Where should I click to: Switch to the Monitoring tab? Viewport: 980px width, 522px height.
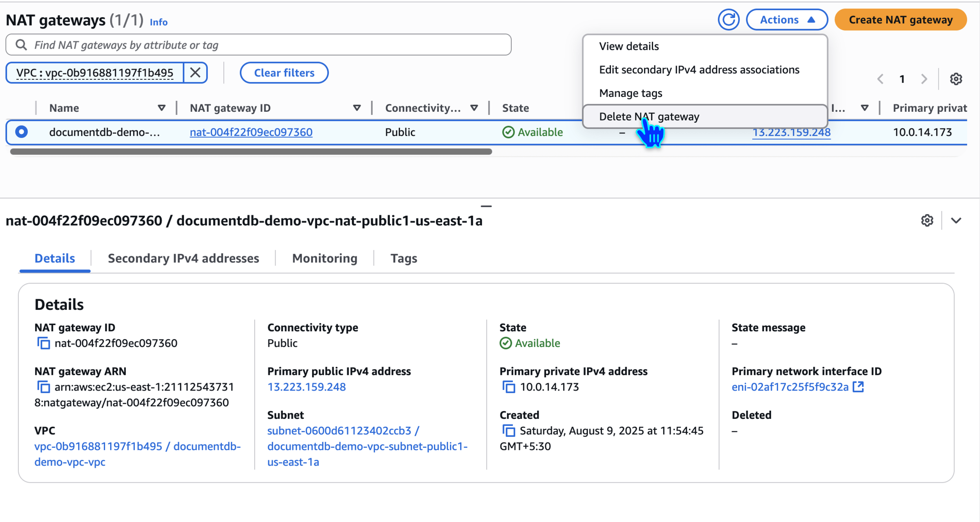(325, 258)
